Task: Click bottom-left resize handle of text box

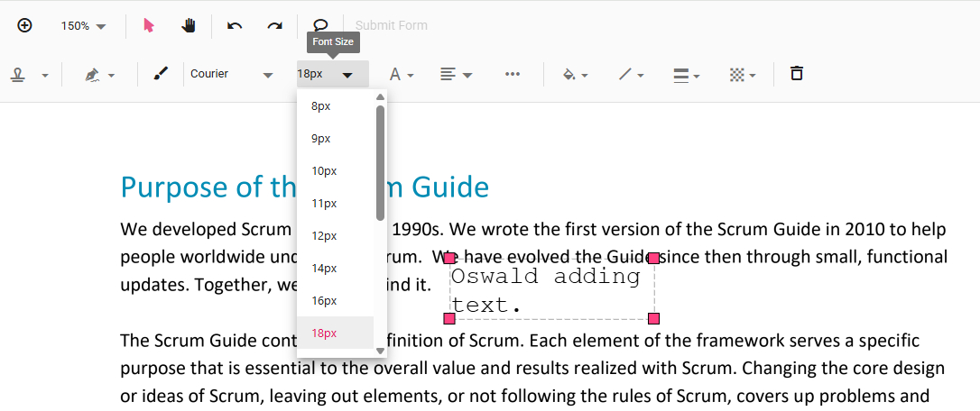Action: [x=449, y=319]
